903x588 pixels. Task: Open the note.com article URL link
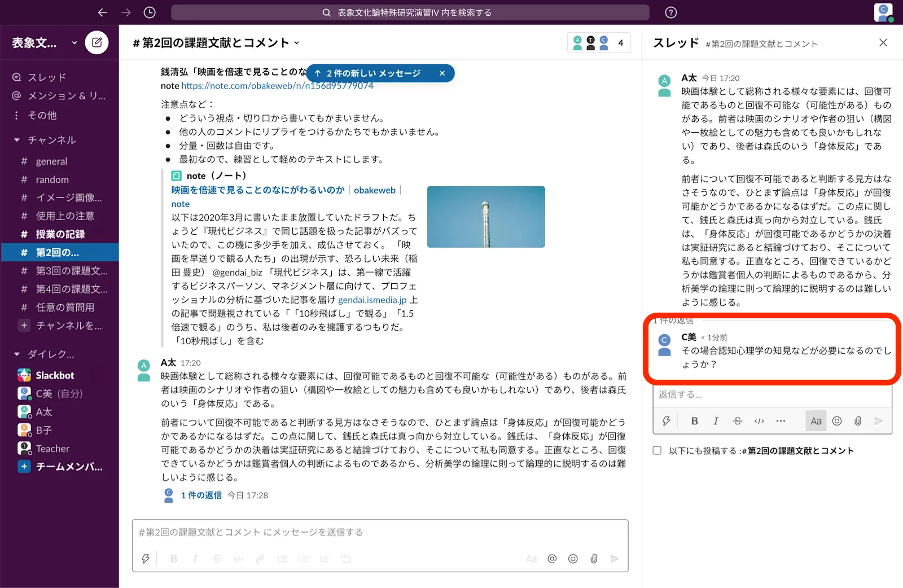point(277,86)
